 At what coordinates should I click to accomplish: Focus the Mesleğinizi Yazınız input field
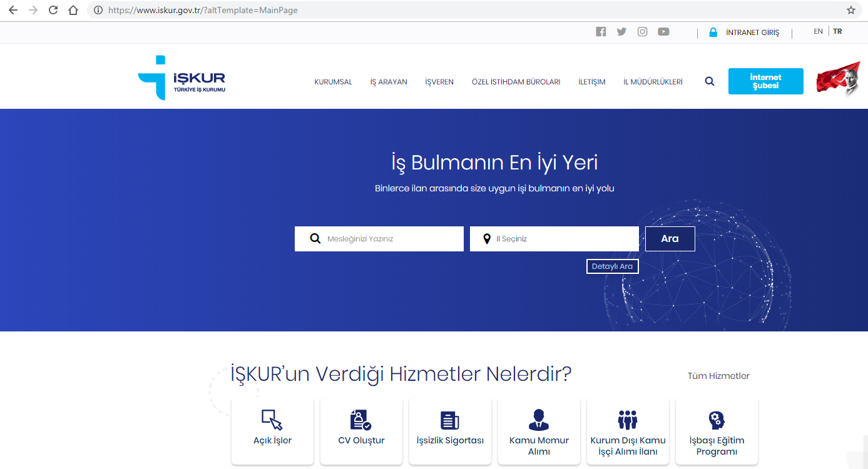(388, 239)
